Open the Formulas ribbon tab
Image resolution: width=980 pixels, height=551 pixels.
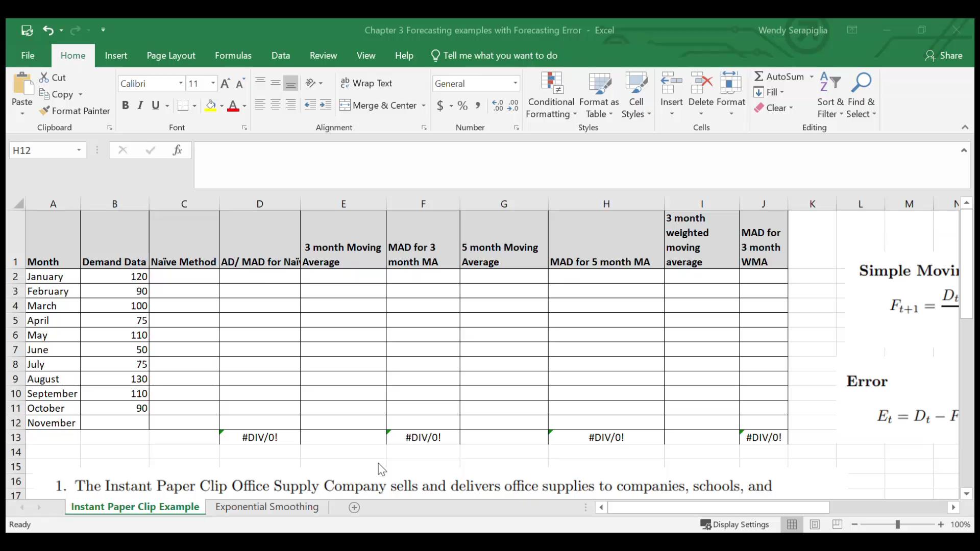click(x=233, y=56)
